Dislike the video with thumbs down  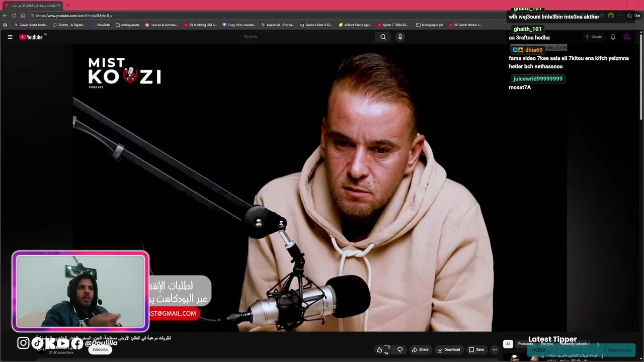400,349
